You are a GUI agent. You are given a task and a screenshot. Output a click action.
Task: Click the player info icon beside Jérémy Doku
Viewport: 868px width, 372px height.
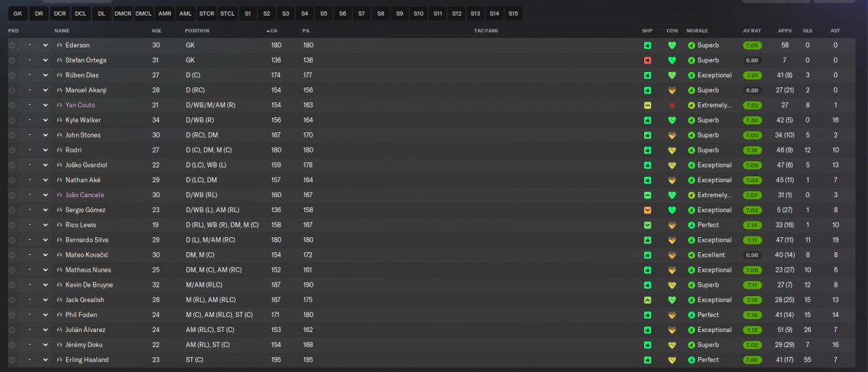[60, 345]
